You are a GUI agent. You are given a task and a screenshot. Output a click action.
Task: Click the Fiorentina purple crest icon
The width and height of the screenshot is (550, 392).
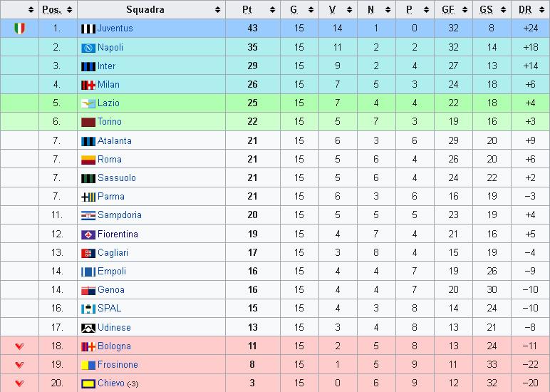(x=88, y=234)
